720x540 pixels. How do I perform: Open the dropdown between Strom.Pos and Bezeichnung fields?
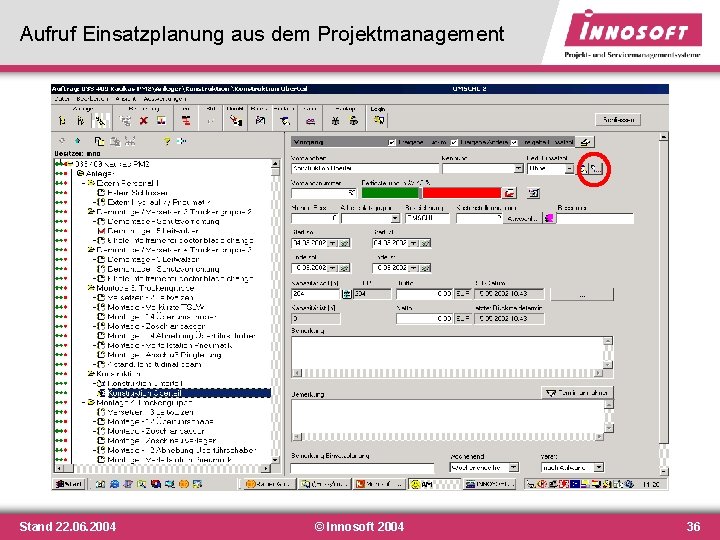[x=395, y=218]
